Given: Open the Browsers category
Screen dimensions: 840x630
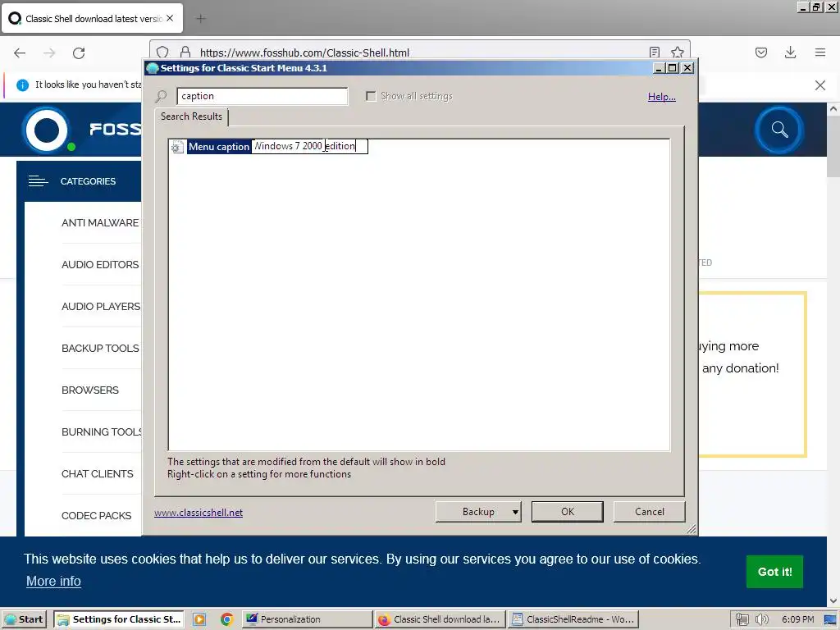Looking at the screenshot, I should (90, 390).
